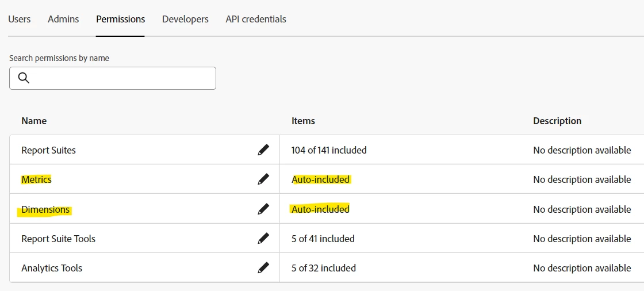Click the Items column header
This screenshot has height=291, width=644.
303,121
